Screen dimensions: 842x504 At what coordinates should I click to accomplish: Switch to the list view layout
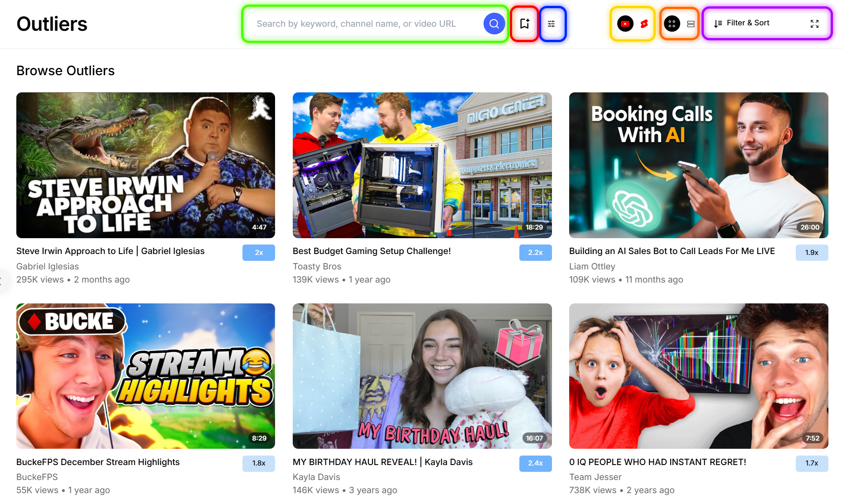[x=691, y=24]
